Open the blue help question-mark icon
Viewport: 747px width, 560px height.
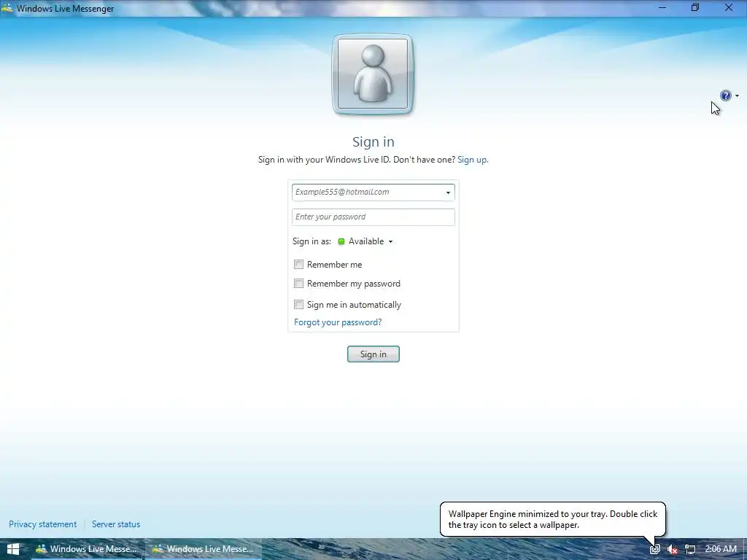725,96
